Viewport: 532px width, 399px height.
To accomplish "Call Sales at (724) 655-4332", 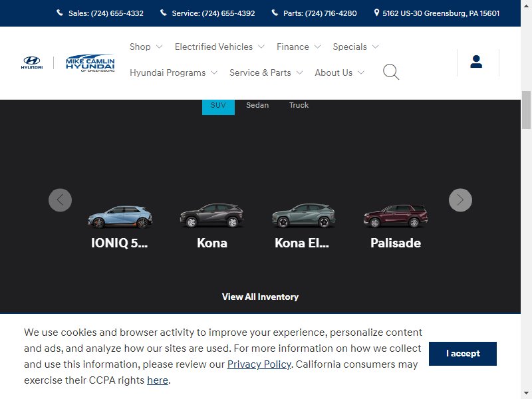I will 106,13.
